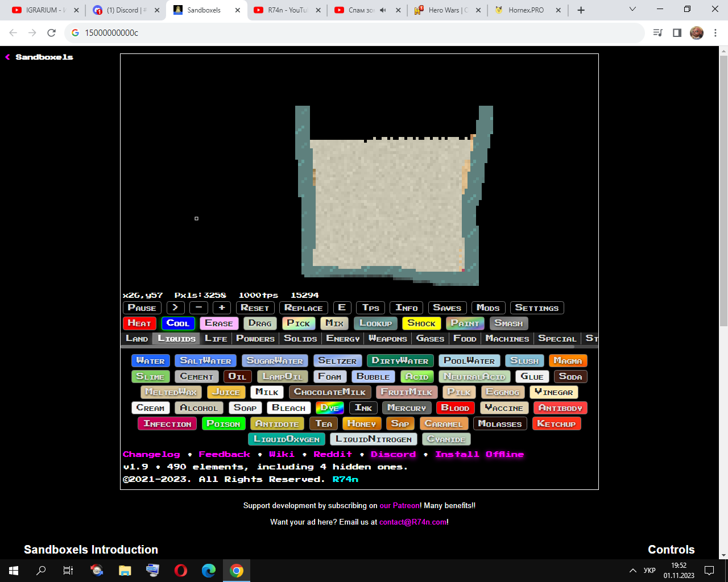This screenshot has width=728, height=582.
Task: Open the Chrome profile avatar
Action: (697, 33)
